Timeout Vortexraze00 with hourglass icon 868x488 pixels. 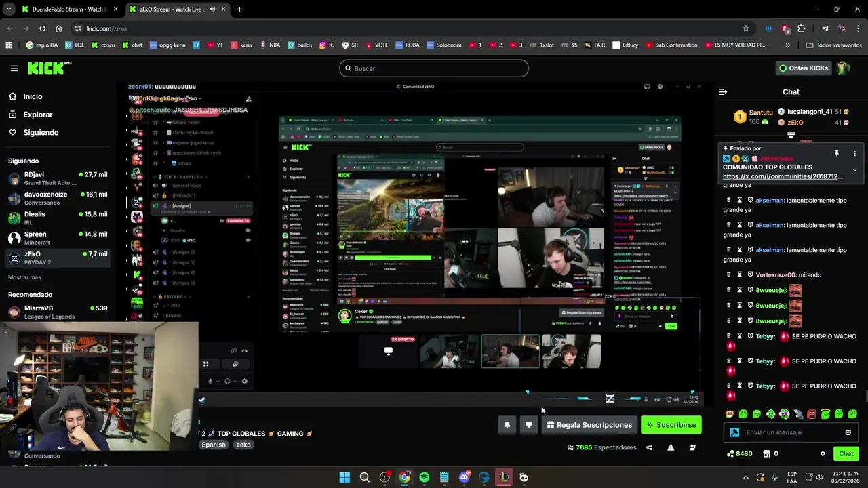click(x=740, y=274)
